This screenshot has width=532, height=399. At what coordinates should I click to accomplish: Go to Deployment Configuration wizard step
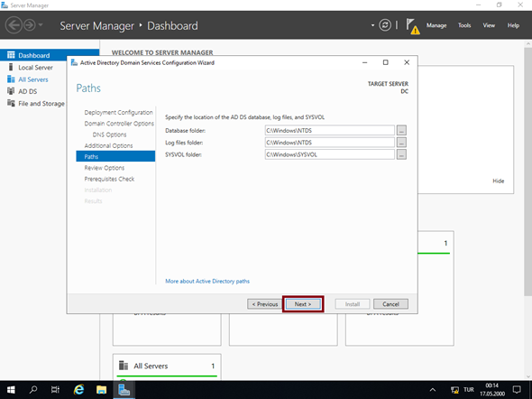point(118,113)
